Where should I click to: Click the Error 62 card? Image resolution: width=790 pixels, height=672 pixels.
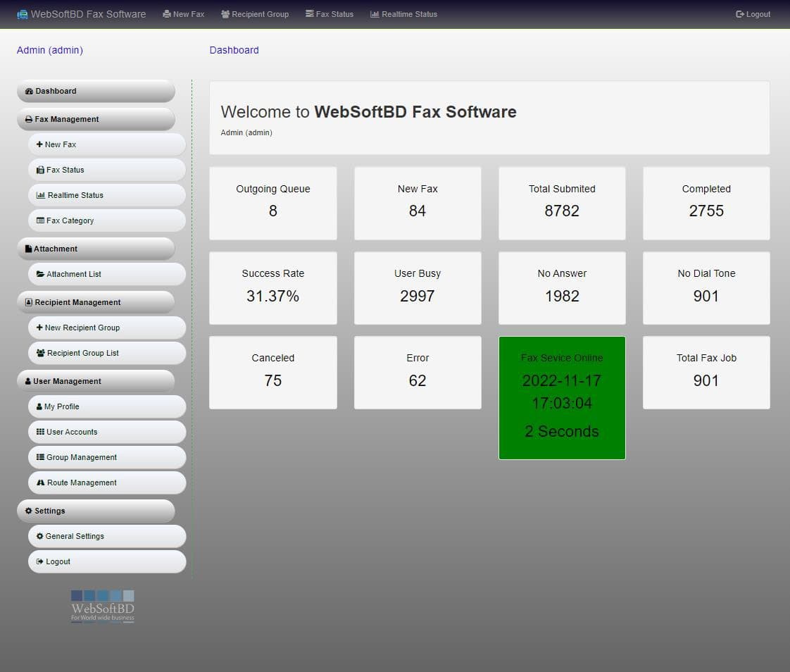pos(418,373)
